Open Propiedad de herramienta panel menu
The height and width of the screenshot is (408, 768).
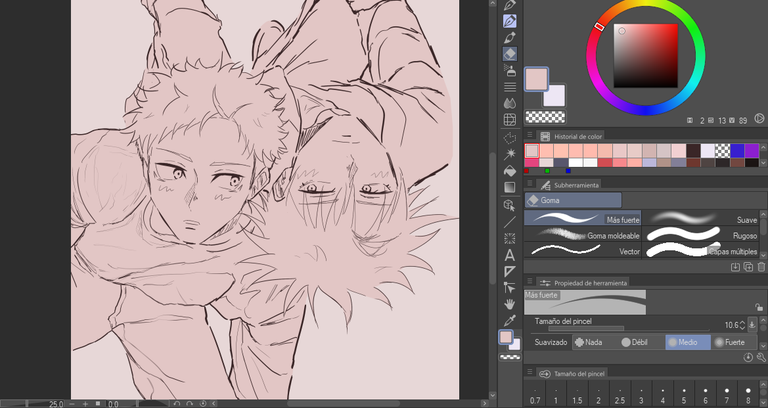(x=529, y=282)
